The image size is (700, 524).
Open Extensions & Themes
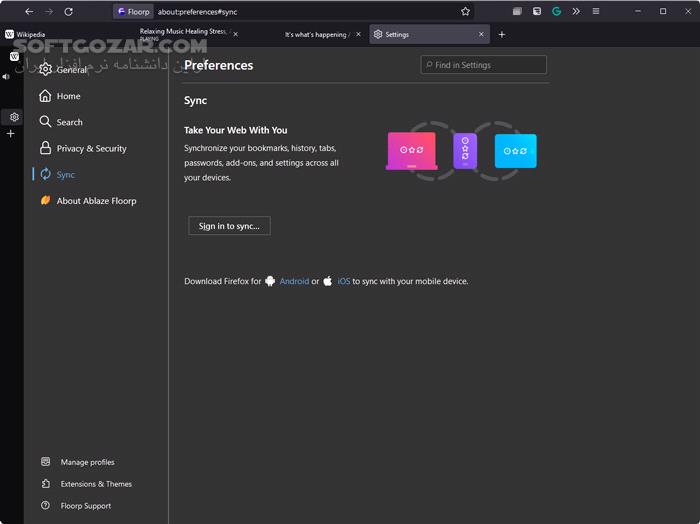point(86,484)
